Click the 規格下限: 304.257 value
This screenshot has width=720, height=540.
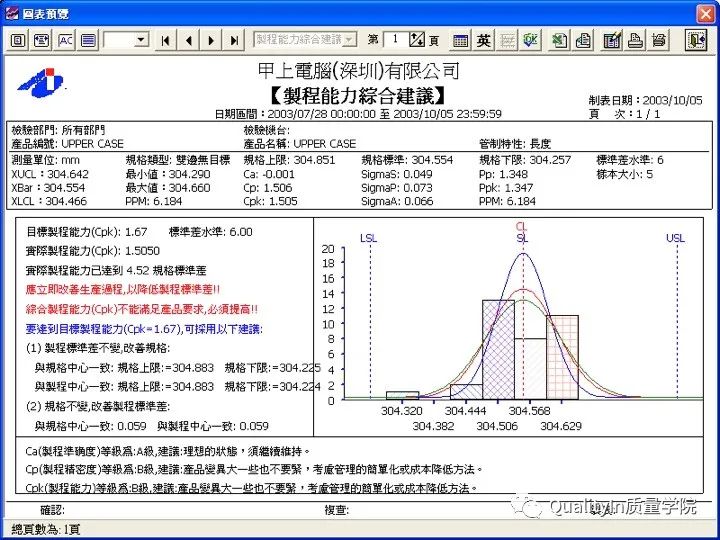tap(525, 160)
